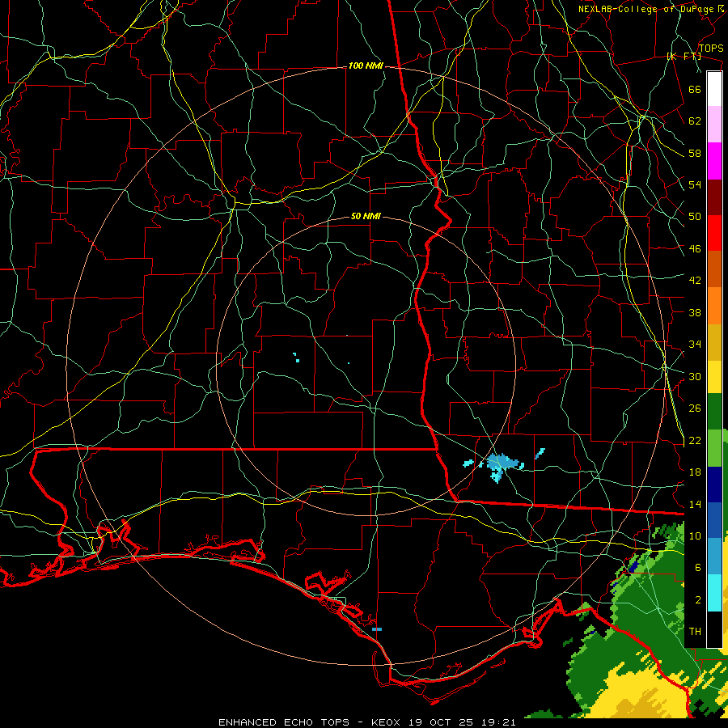Click the legend value 42

(x=695, y=281)
